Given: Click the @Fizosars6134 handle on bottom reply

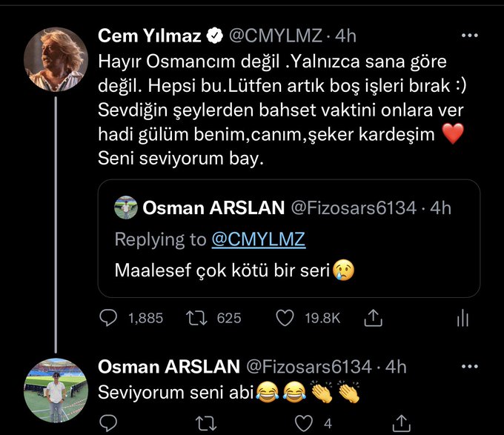Looking at the screenshot, I should tap(308, 366).
